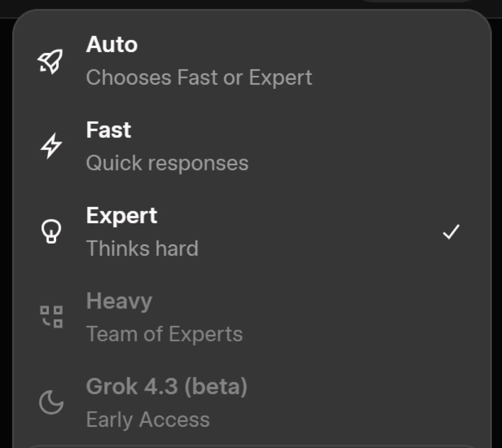Click the Chooses Fast or Expert subtitle
Image resolution: width=502 pixels, height=448 pixels.
pos(199,77)
